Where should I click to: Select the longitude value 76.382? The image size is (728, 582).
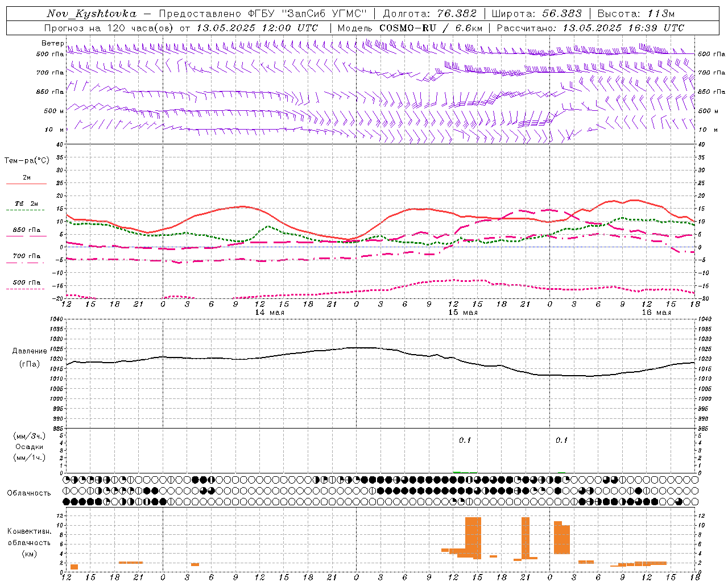(x=457, y=14)
